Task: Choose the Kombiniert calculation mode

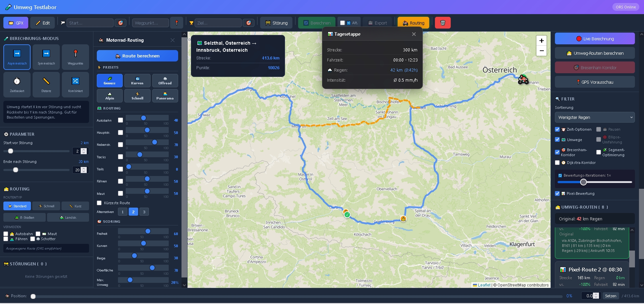Action: 75,84
